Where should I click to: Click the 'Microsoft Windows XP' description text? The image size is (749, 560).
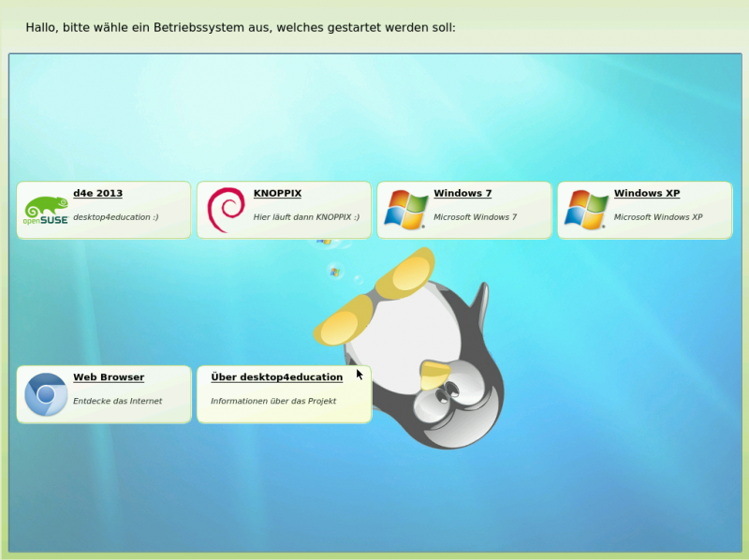click(658, 217)
